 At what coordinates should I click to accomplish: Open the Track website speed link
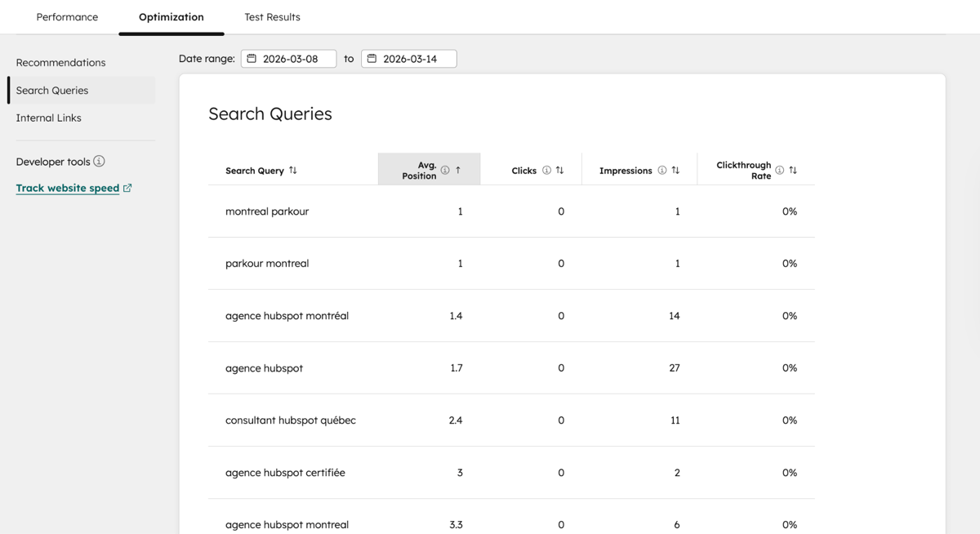(x=68, y=188)
